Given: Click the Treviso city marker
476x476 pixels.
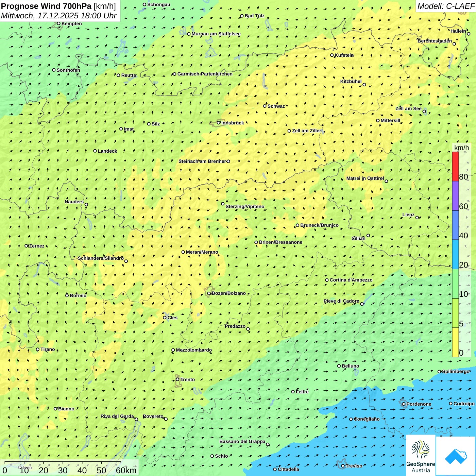Looking at the screenshot, I should click(x=343, y=466).
